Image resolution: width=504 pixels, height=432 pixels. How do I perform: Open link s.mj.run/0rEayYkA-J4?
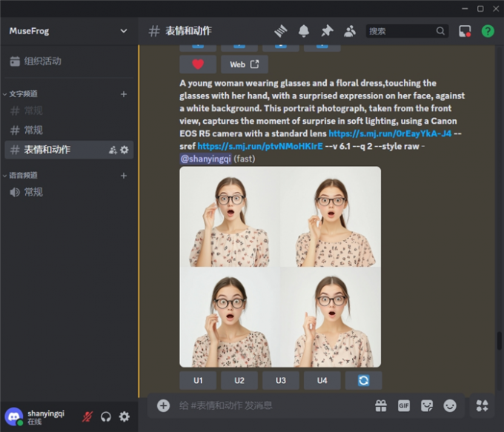pyautogui.click(x=390, y=133)
